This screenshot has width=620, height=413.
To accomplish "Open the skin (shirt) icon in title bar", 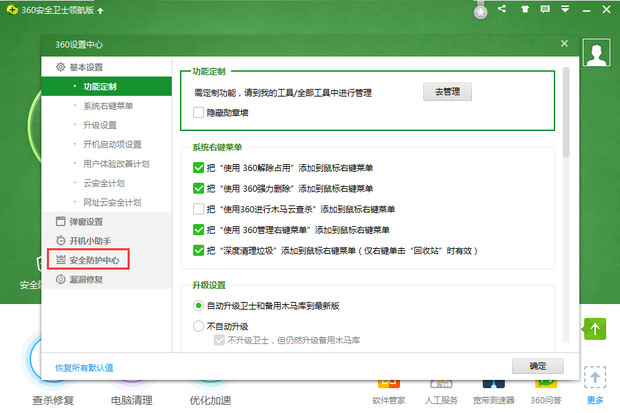I will coord(525,9).
